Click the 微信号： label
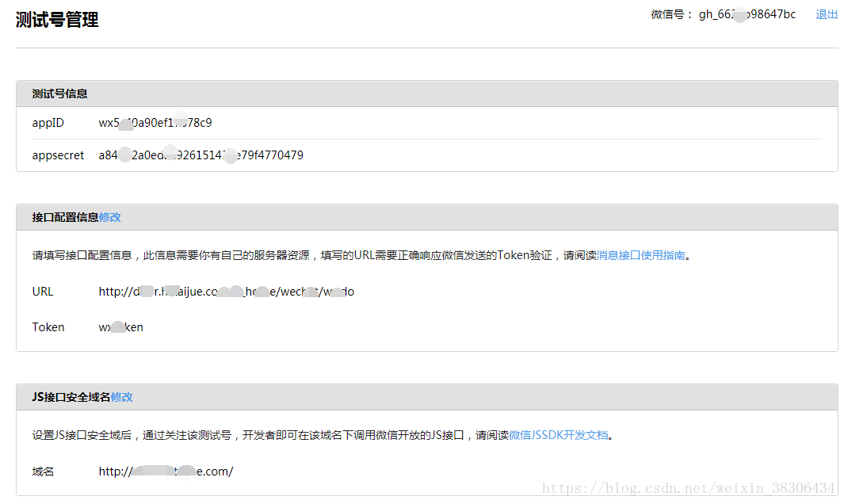 coord(672,14)
